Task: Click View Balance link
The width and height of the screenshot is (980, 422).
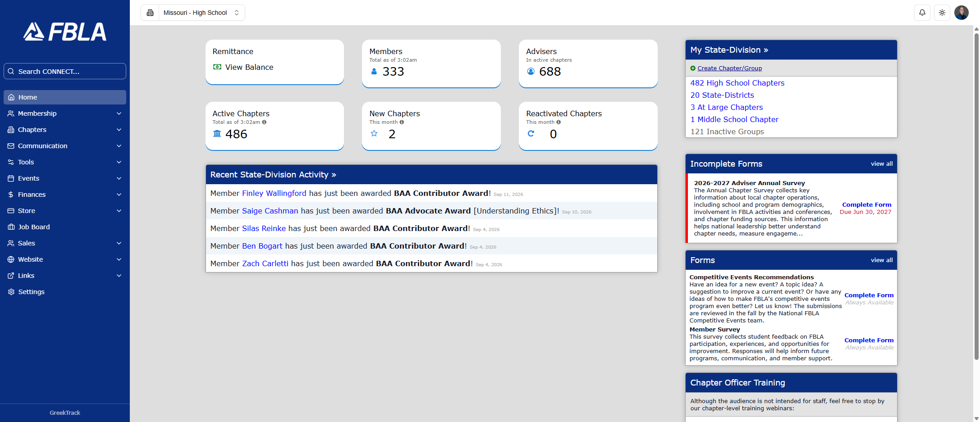Action: coord(249,67)
